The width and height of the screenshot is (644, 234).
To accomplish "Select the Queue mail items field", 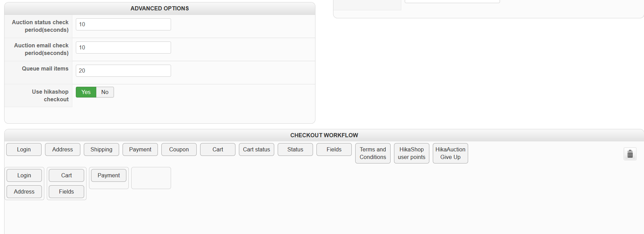I will 123,71.
